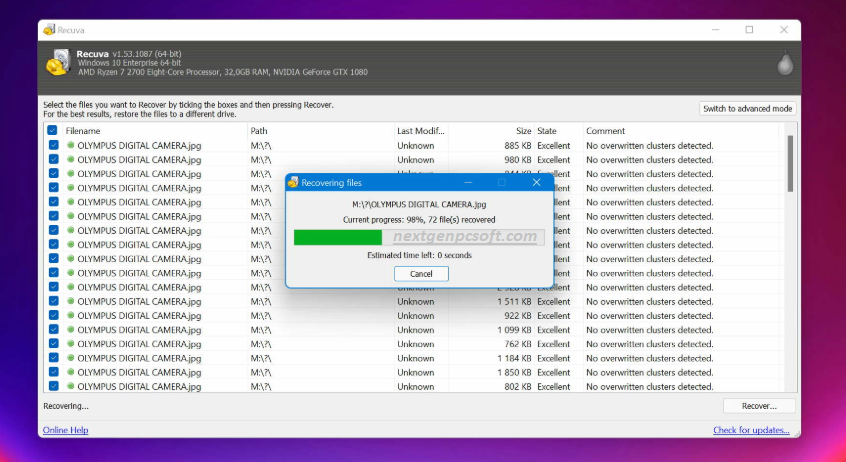The height and width of the screenshot is (462, 846).
Task: Click the comment text in the 762 KB row
Action: pos(650,344)
